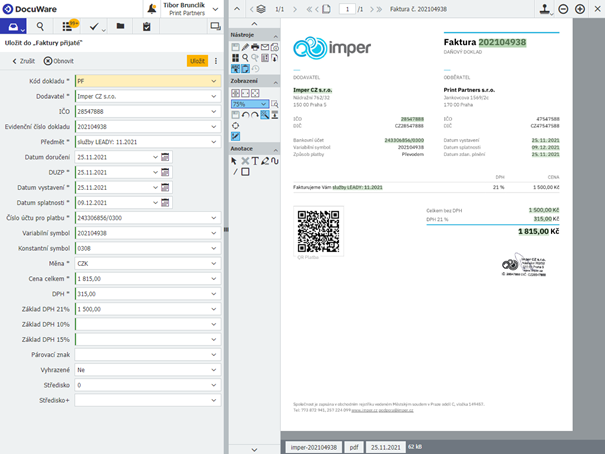Click the imper-202104938 file name tag
This screenshot has width=605, height=454.
tap(314, 447)
